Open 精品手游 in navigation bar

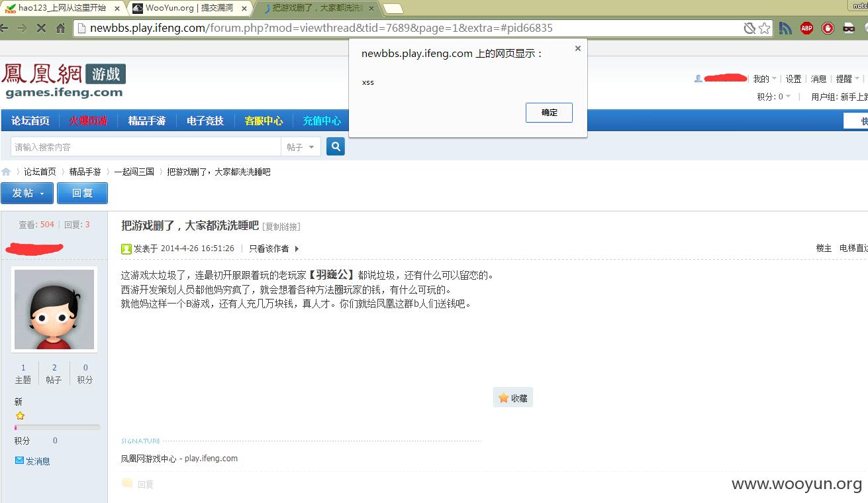(x=147, y=121)
